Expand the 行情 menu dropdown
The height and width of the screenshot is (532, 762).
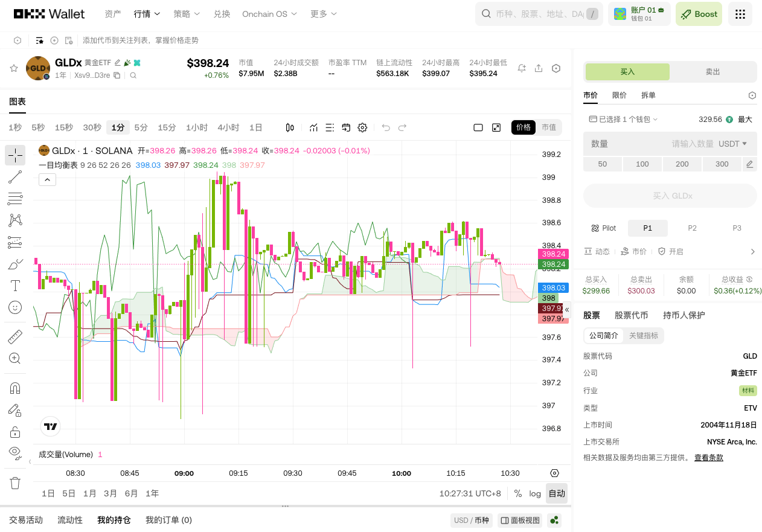147,14
